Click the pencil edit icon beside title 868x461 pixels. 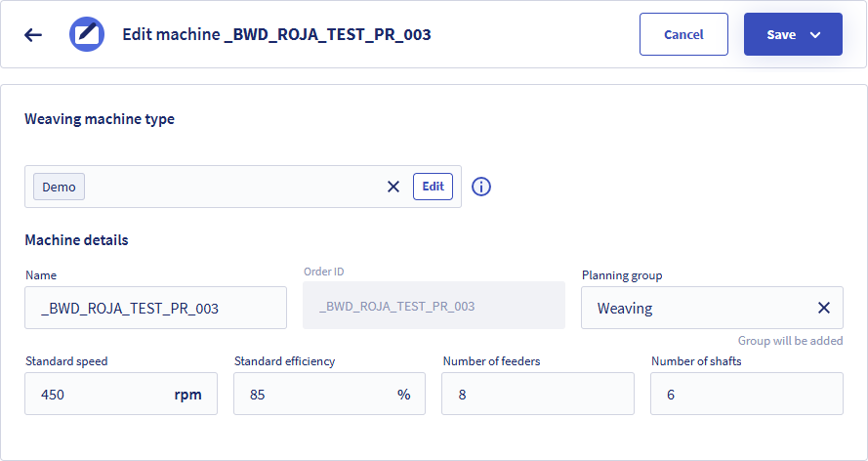pos(87,34)
